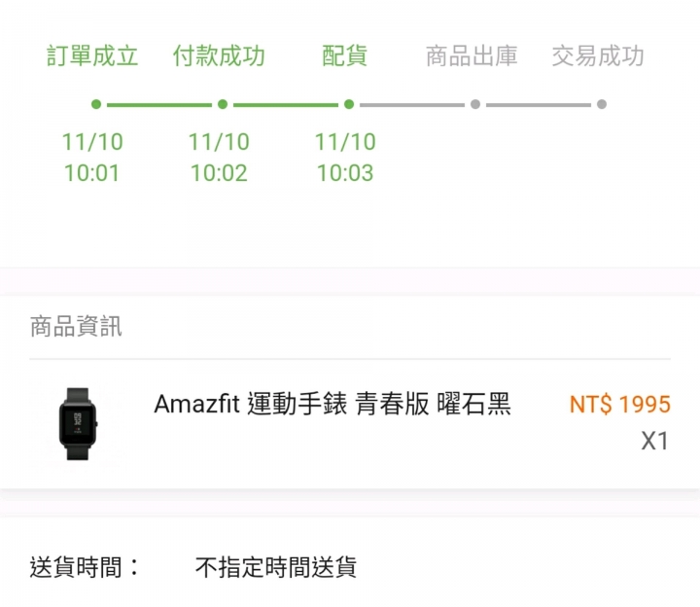
Task: Click the 配貨 step label
Action: pyautogui.click(x=345, y=56)
